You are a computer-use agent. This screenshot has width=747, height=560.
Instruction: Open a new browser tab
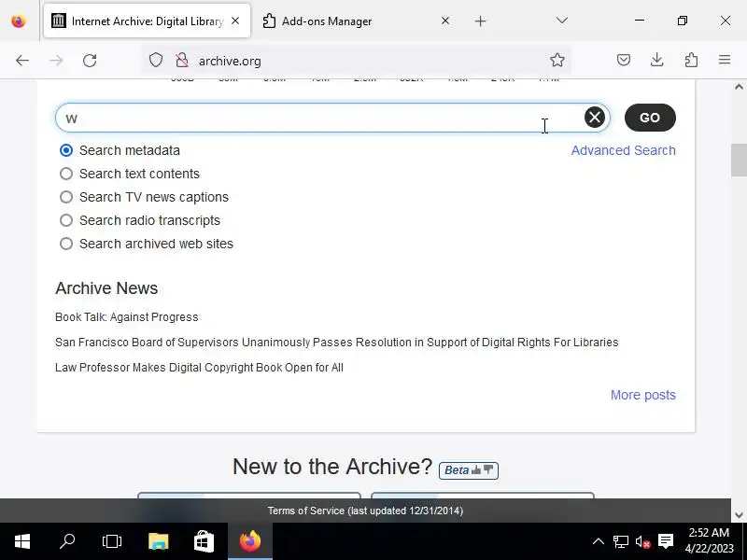point(480,21)
